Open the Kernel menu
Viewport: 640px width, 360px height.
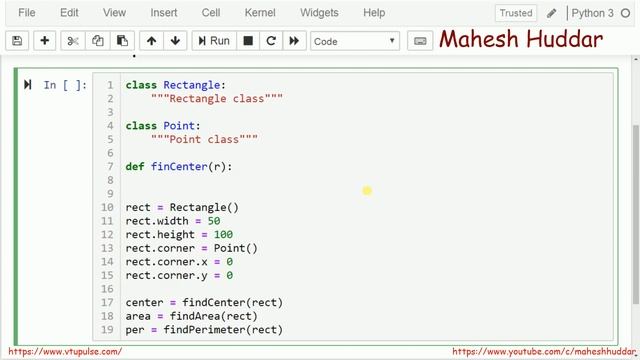260,13
